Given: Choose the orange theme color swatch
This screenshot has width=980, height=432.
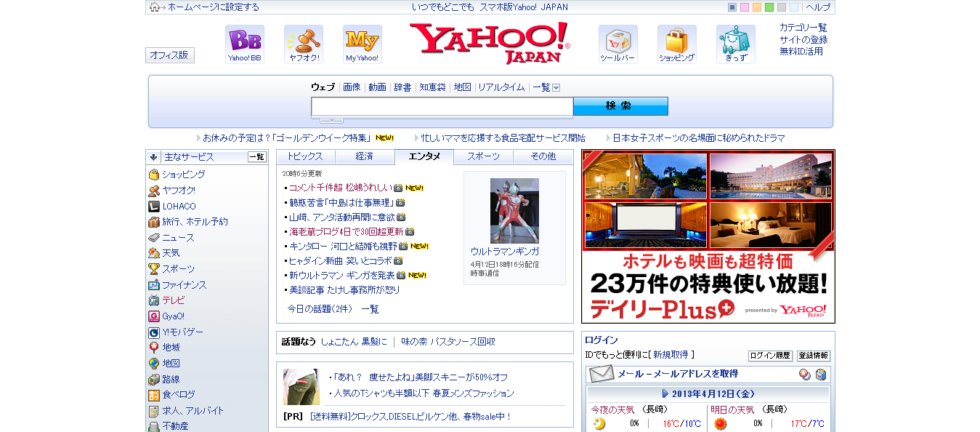Looking at the screenshot, I should [757, 7].
